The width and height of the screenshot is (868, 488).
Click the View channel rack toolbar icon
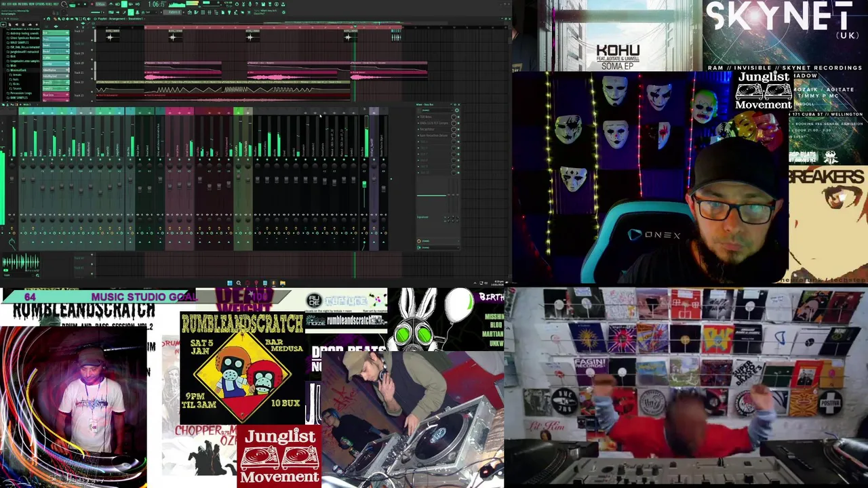203,12
